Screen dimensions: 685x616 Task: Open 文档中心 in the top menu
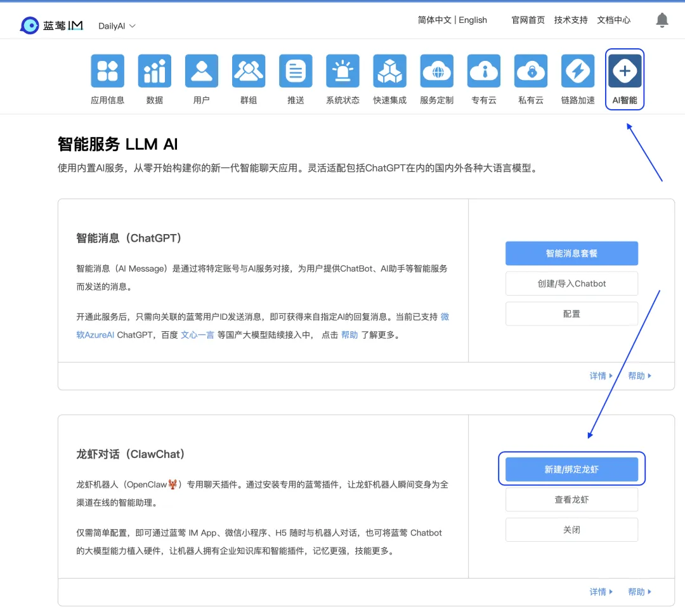[x=613, y=20]
